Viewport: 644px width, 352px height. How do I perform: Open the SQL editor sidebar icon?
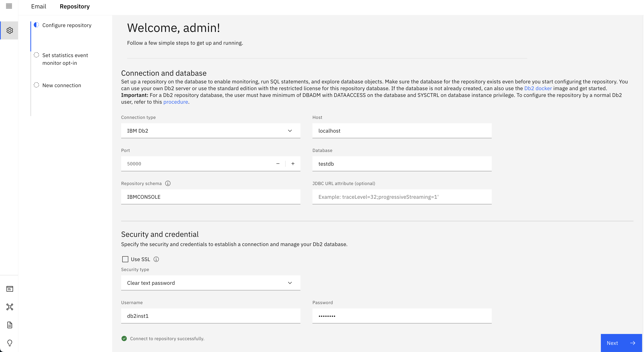[x=10, y=289]
